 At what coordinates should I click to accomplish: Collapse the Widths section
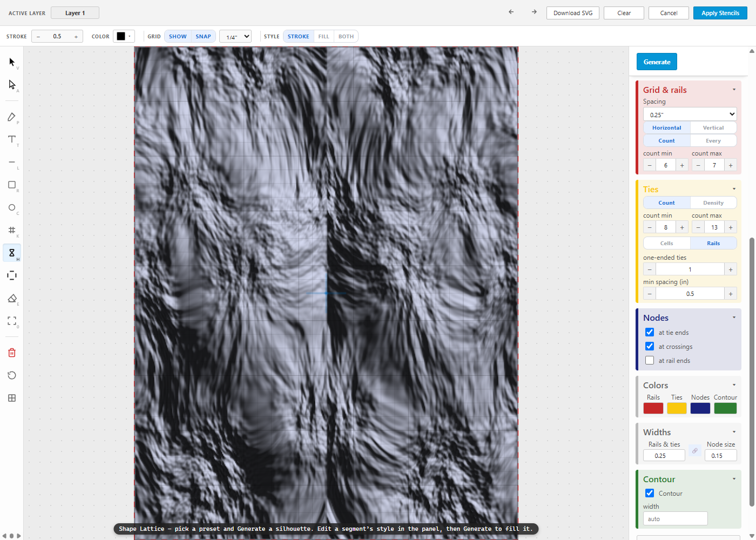[734, 432]
